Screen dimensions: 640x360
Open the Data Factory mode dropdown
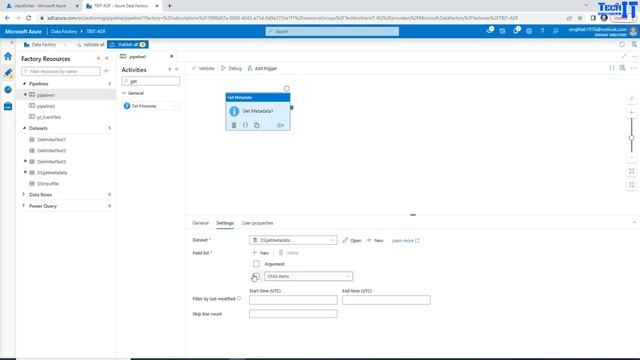point(45,44)
